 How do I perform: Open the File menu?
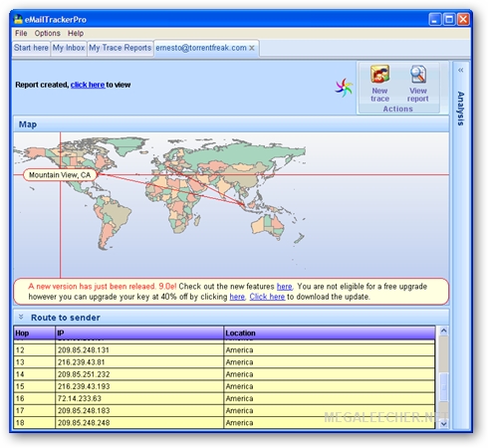click(21, 33)
